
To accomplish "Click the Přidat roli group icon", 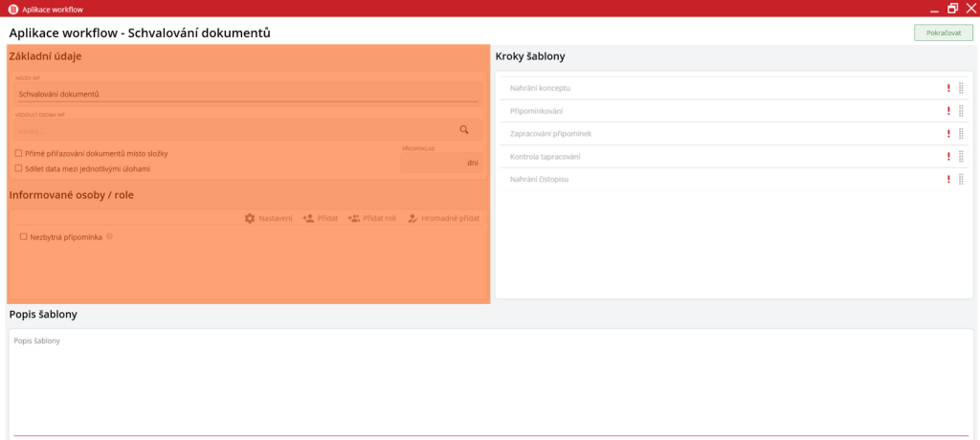I will pos(354,218).
